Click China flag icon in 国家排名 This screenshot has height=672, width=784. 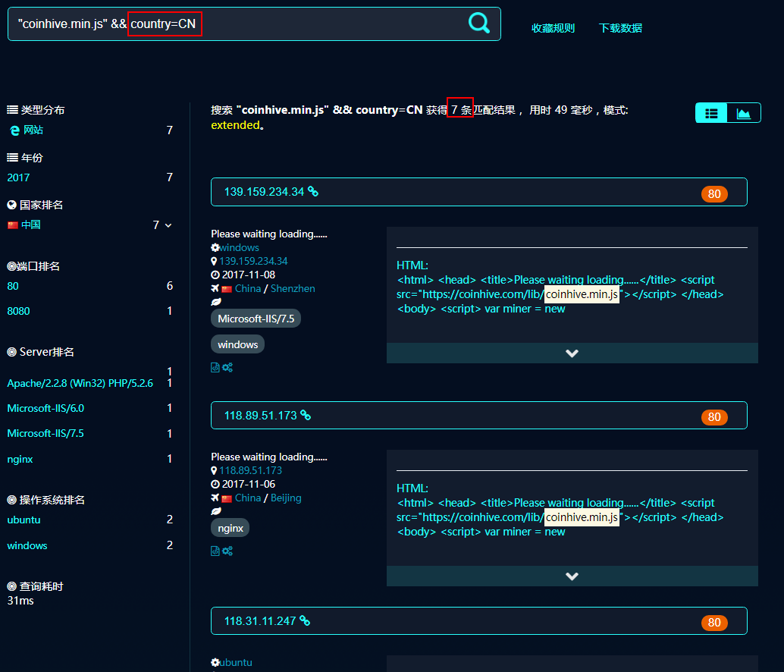point(12,225)
